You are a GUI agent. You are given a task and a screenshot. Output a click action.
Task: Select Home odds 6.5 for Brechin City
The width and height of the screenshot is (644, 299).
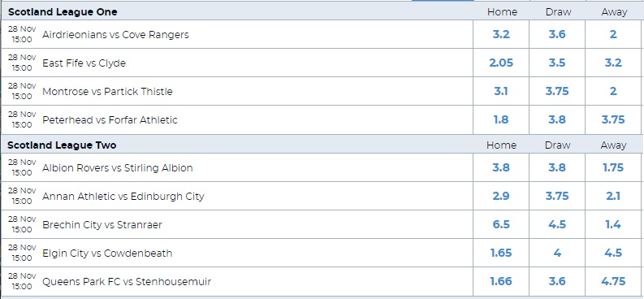click(x=500, y=224)
